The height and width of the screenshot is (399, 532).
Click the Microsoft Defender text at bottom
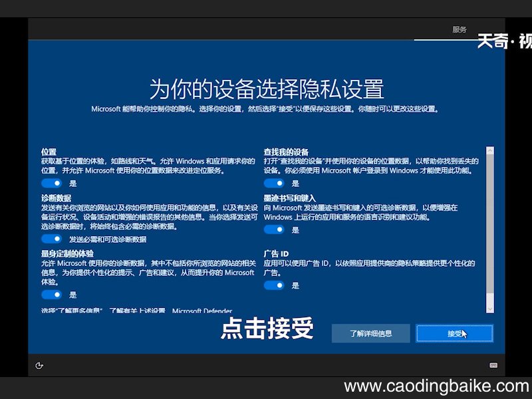tap(202, 311)
